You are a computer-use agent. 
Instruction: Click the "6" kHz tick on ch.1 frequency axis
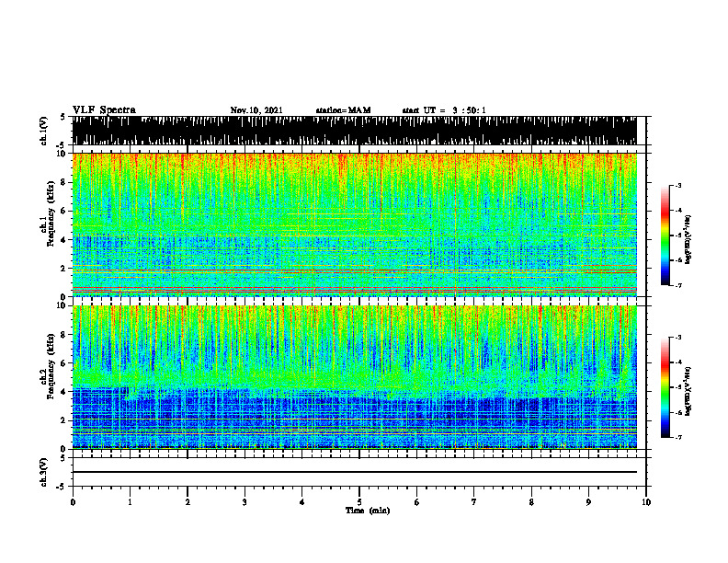[63, 211]
